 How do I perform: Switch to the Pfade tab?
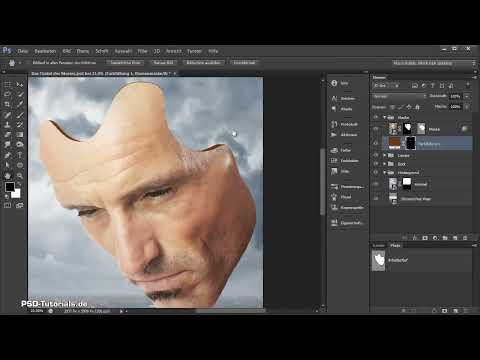click(x=395, y=245)
